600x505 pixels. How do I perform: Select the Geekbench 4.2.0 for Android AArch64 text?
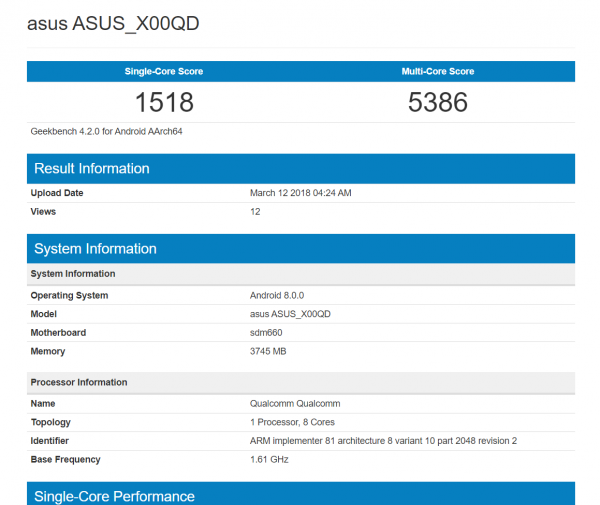tap(106, 132)
